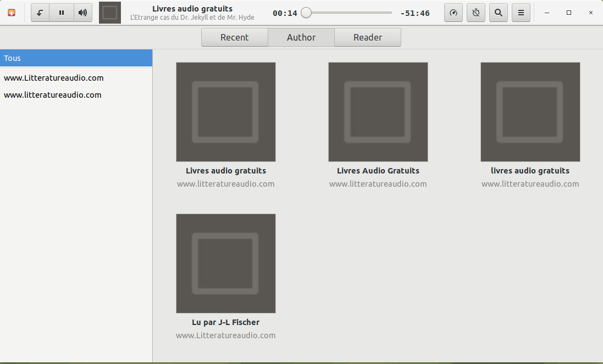Open the volume control speaker button

click(82, 13)
